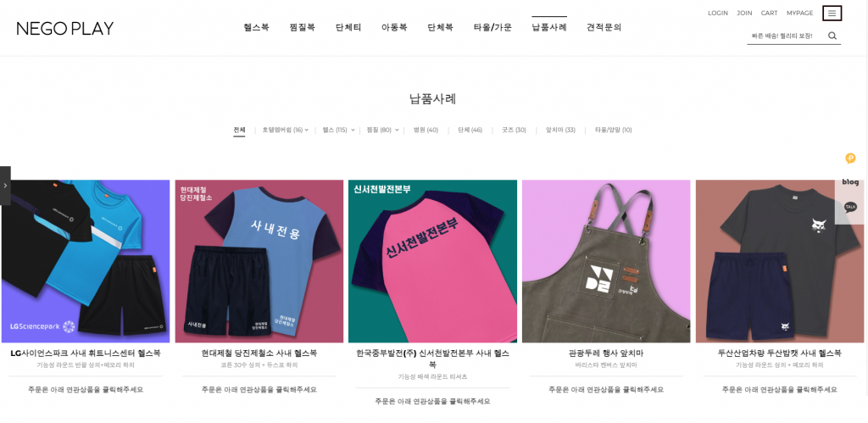The height and width of the screenshot is (423, 868).
Task: Click the 신서천발전본부 pink shirt thumbnail
Action: (432, 261)
